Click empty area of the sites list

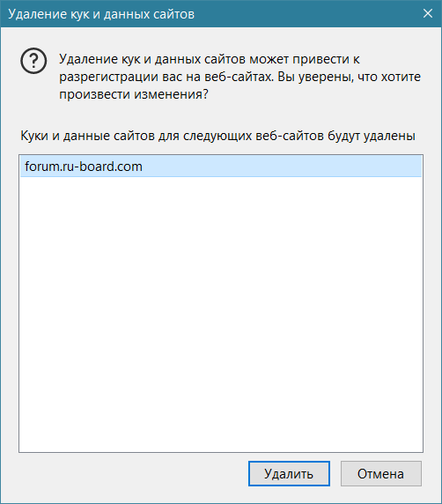coord(221,314)
